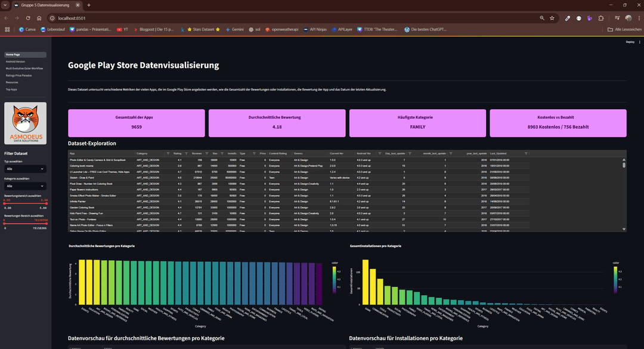Click the 'Bewertungsbereich auswählen' slider right handle
The width and height of the screenshot is (644, 349).
(47, 203)
